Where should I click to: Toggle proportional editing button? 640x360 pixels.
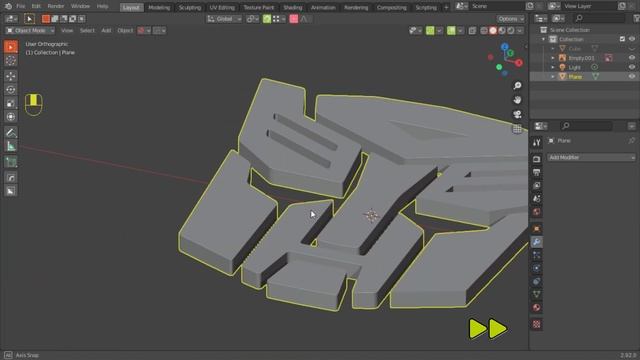click(294, 19)
